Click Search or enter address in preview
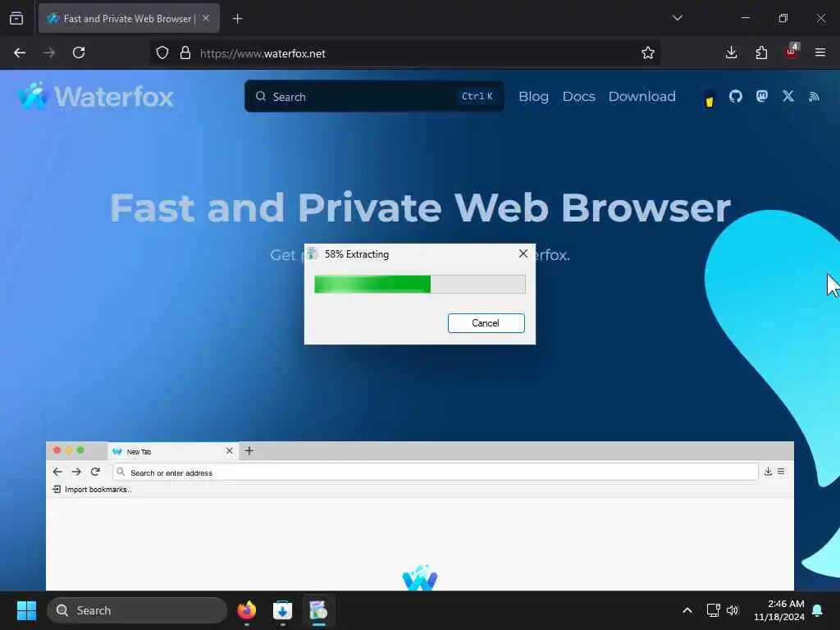The width and height of the screenshot is (840, 630). [435, 472]
